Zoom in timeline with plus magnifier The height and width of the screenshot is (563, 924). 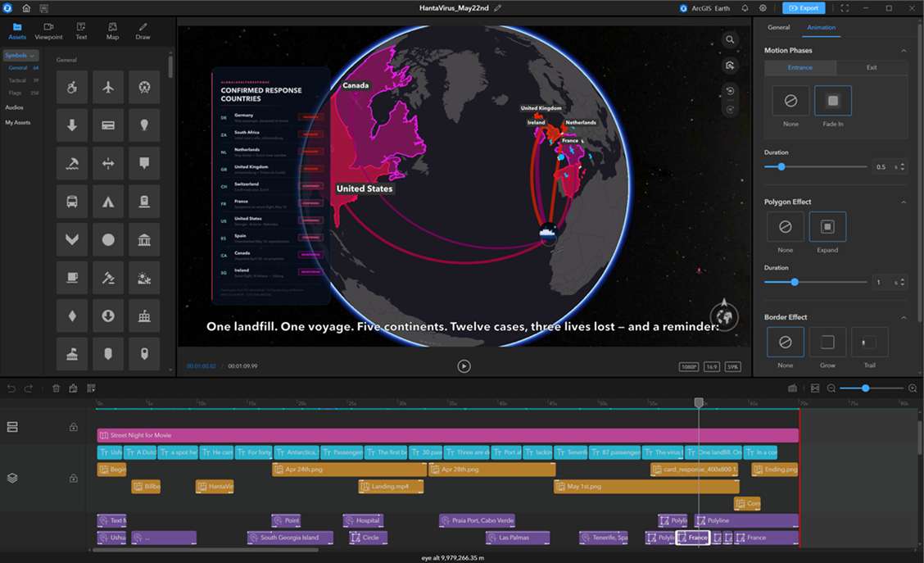click(913, 388)
